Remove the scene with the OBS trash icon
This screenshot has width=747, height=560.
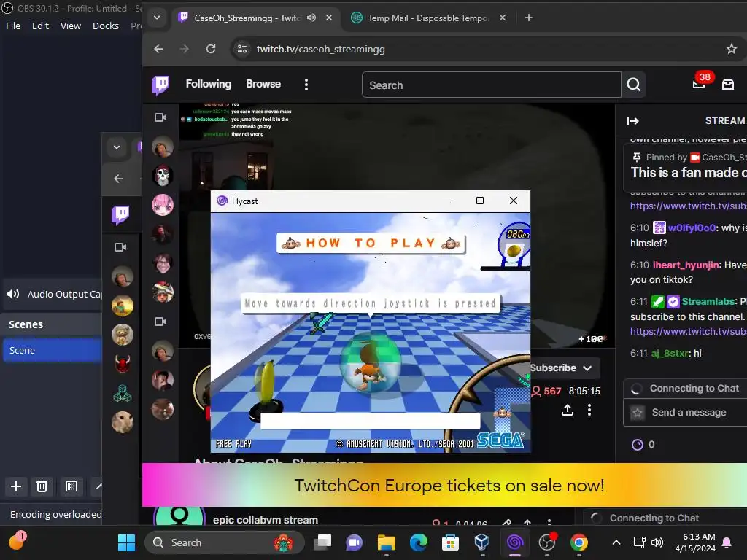(x=42, y=486)
